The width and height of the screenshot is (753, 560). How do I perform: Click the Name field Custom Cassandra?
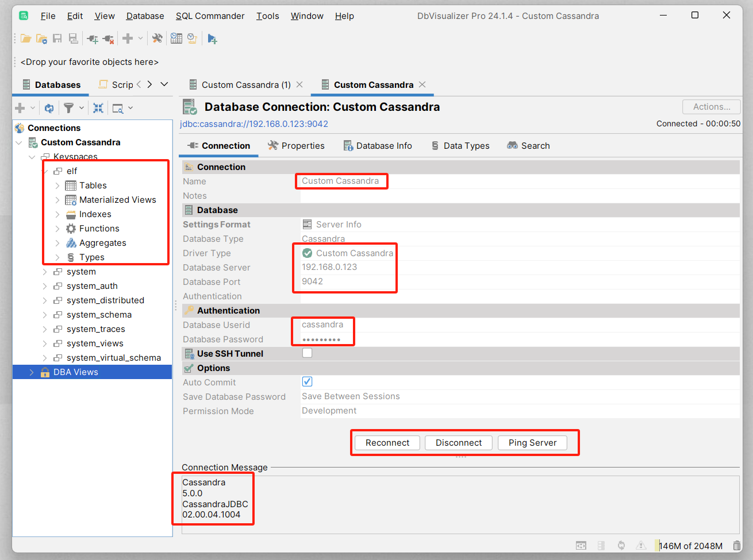point(520,181)
